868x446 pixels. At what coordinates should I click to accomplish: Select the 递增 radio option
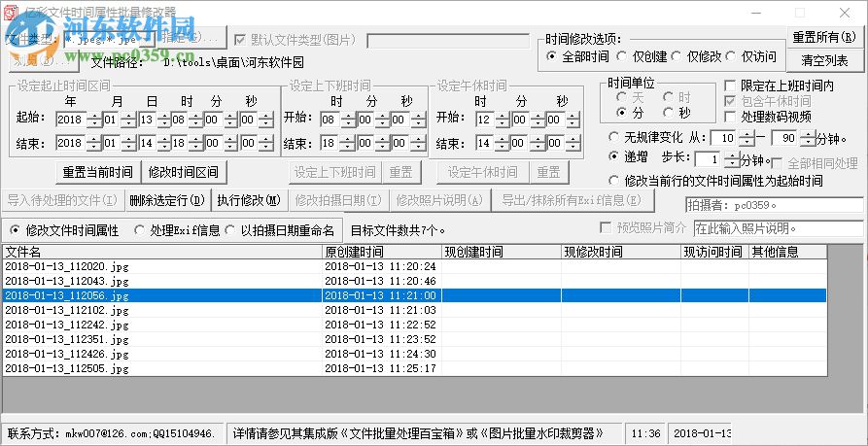tap(628, 157)
